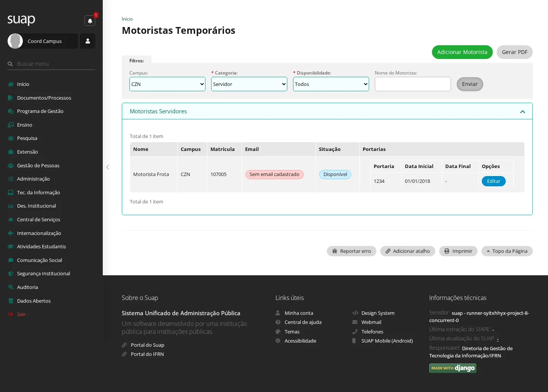Click the Extensão sidebar icon

pos(11,152)
